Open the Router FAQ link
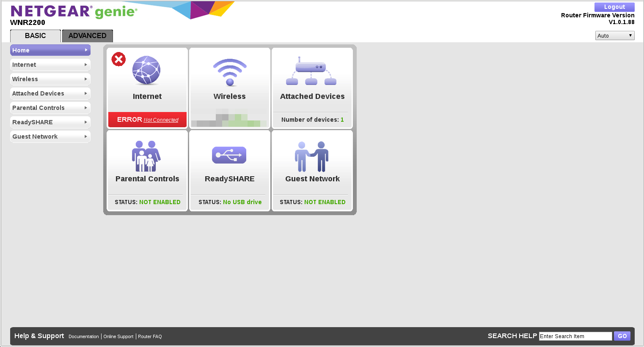The image size is (644, 347). [150, 336]
